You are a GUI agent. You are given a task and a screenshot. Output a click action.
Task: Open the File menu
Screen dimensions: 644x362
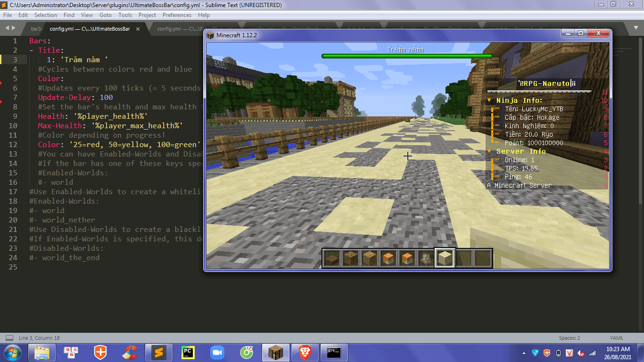pos(8,15)
